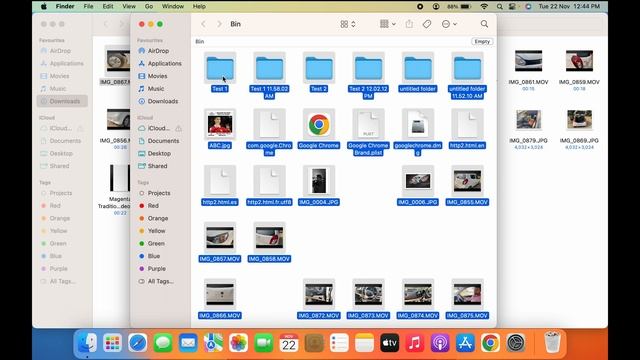Open Finder from the Dock
This screenshot has width=640, height=360.
87,343
